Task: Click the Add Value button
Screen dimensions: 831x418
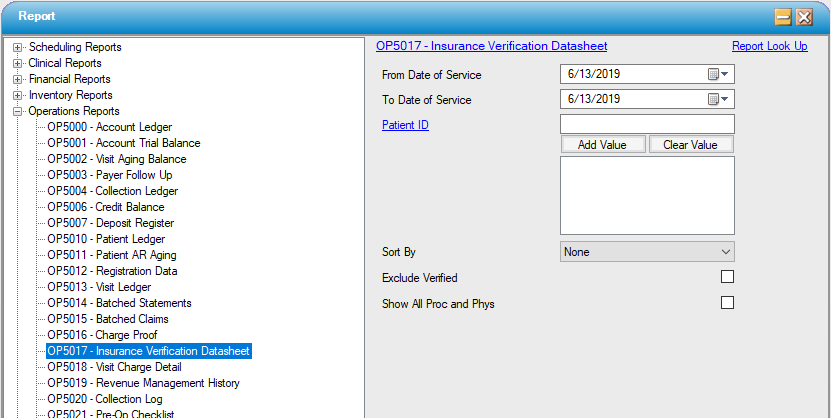Action: click(602, 145)
